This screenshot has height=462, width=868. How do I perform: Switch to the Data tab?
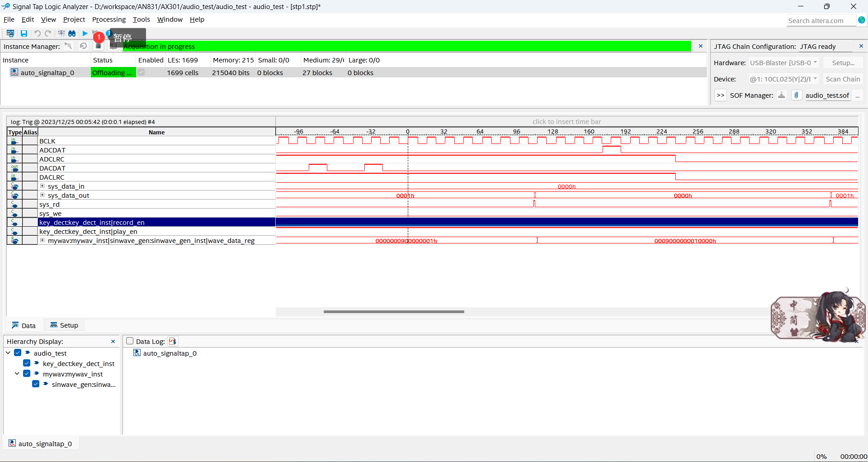pyautogui.click(x=24, y=325)
